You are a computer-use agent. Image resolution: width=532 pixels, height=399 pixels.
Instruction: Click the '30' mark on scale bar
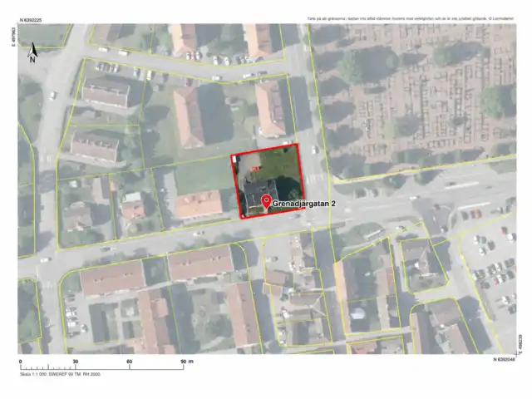pyautogui.click(x=76, y=362)
